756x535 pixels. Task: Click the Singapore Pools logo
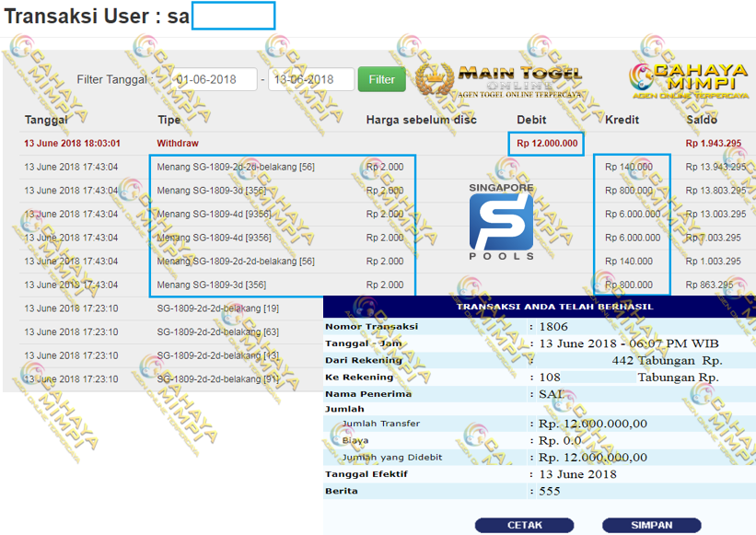coord(501,222)
